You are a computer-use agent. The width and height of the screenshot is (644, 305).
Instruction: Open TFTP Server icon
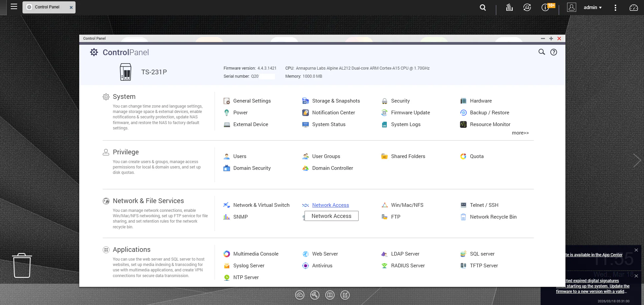coord(463,266)
